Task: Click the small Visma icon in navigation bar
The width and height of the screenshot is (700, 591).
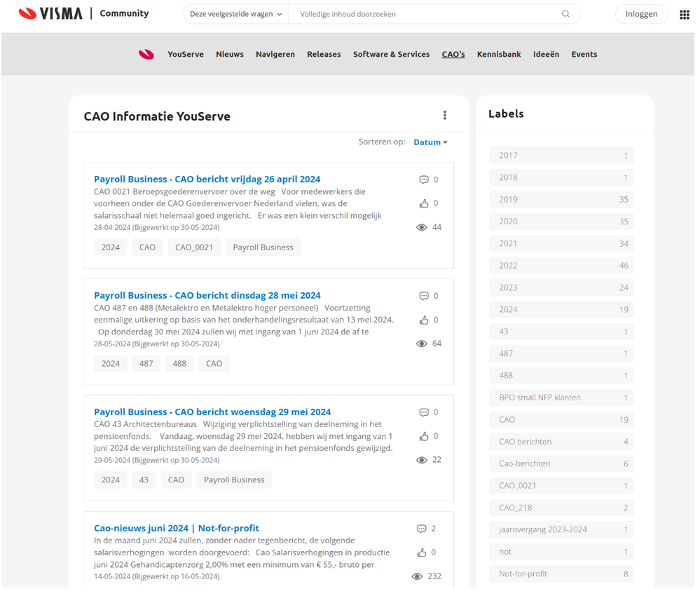Action: [x=146, y=55]
